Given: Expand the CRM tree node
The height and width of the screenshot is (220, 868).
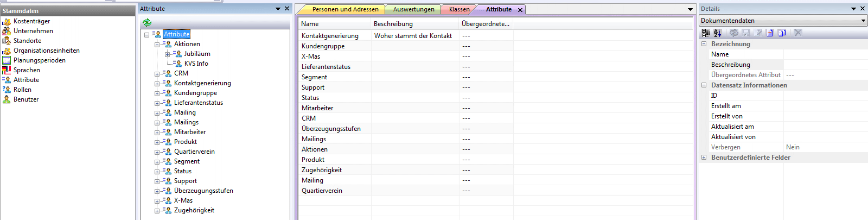Looking at the screenshot, I should coord(157,74).
